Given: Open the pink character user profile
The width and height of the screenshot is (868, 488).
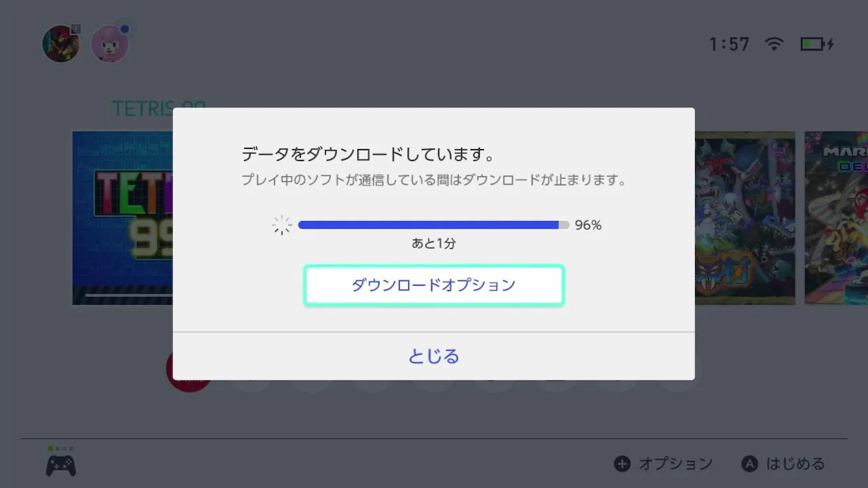Looking at the screenshot, I should (109, 44).
